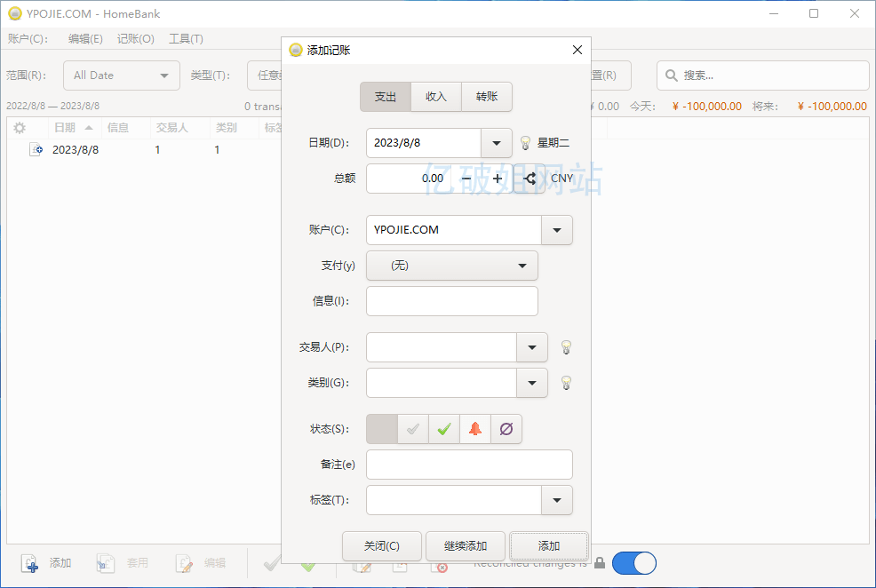Set status to Void with slashed circle
The image size is (876, 588).
point(506,429)
